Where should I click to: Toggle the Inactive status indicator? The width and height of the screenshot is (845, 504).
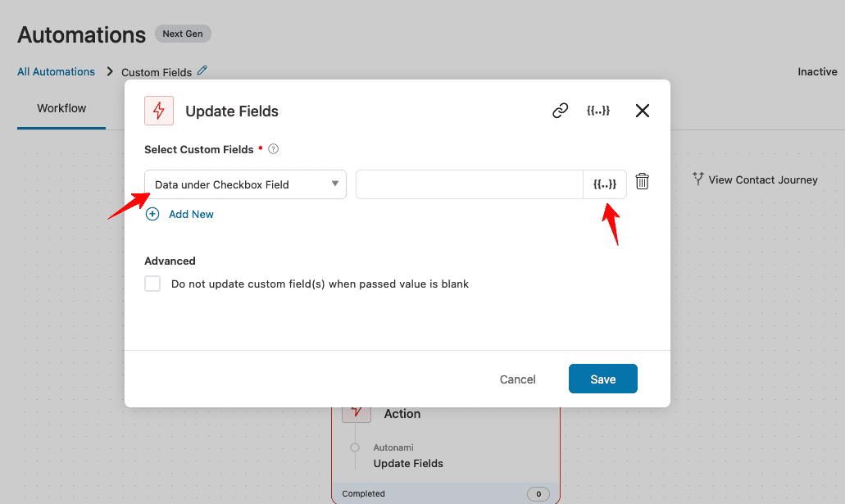click(816, 71)
